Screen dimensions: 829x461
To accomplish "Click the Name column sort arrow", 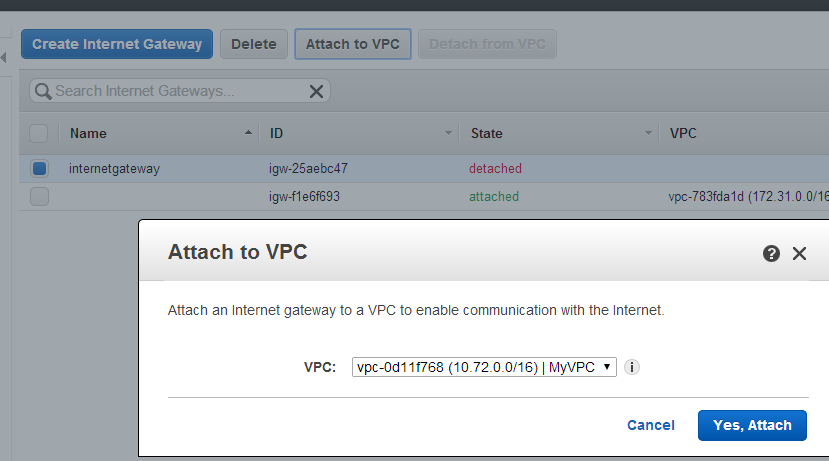I will pyautogui.click(x=248, y=133).
